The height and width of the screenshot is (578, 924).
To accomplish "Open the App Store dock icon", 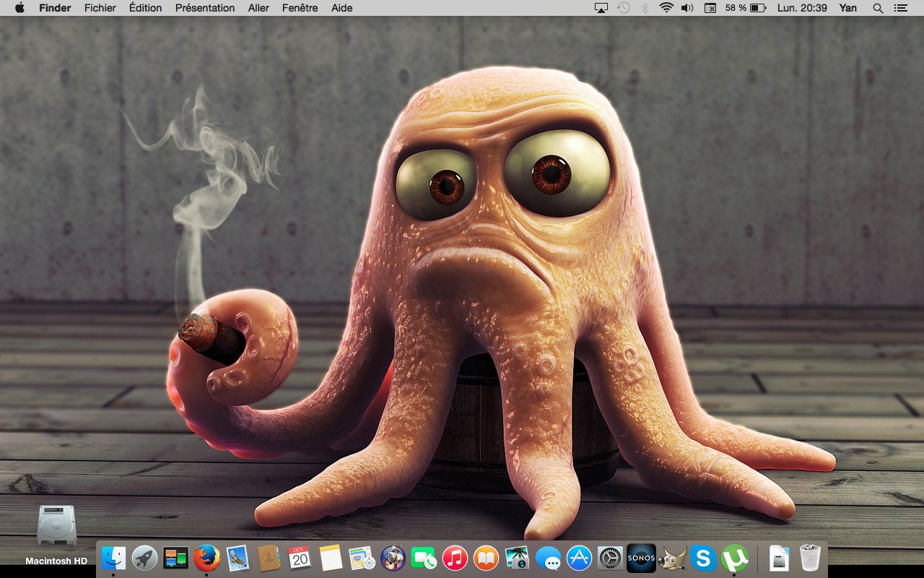I will (579, 558).
